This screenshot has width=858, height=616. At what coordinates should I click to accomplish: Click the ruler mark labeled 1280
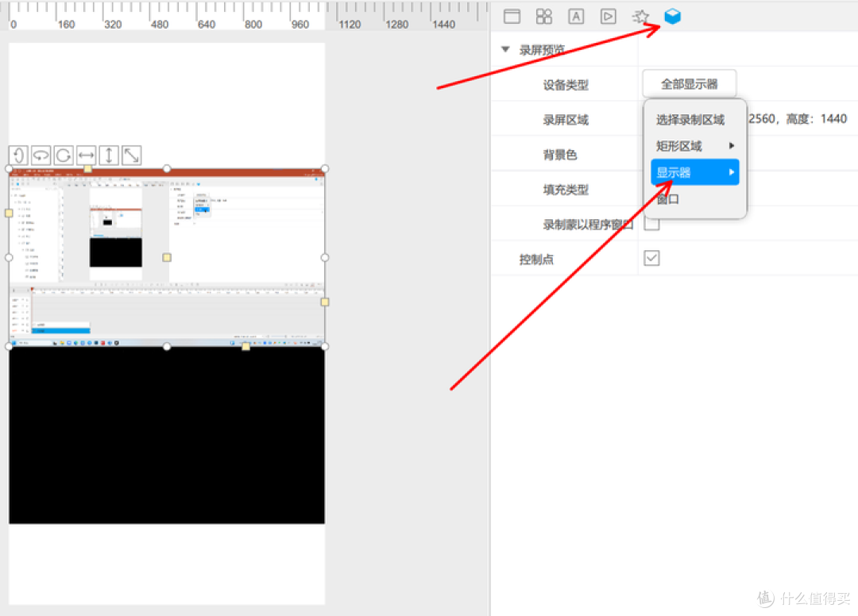click(396, 25)
